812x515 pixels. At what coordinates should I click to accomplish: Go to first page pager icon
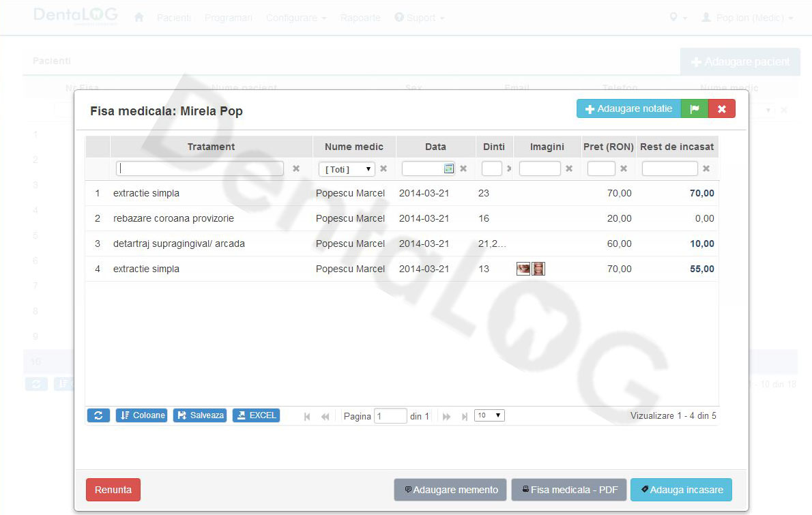point(307,416)
